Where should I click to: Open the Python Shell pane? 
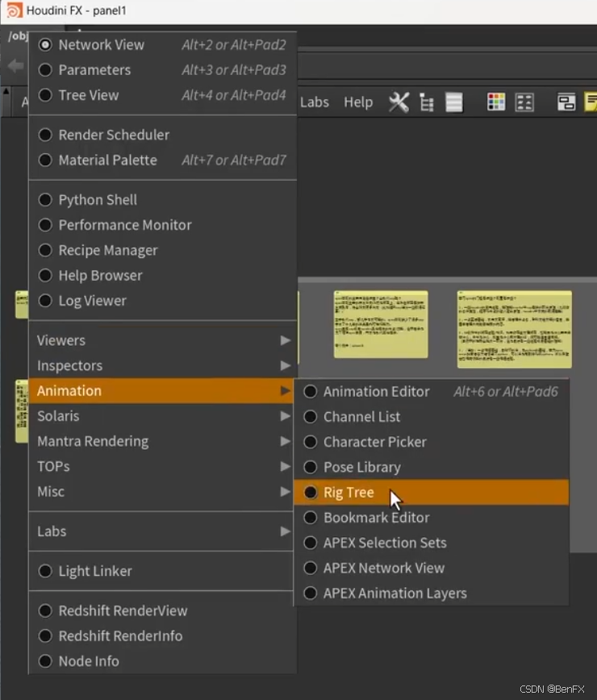pos(162,199)
